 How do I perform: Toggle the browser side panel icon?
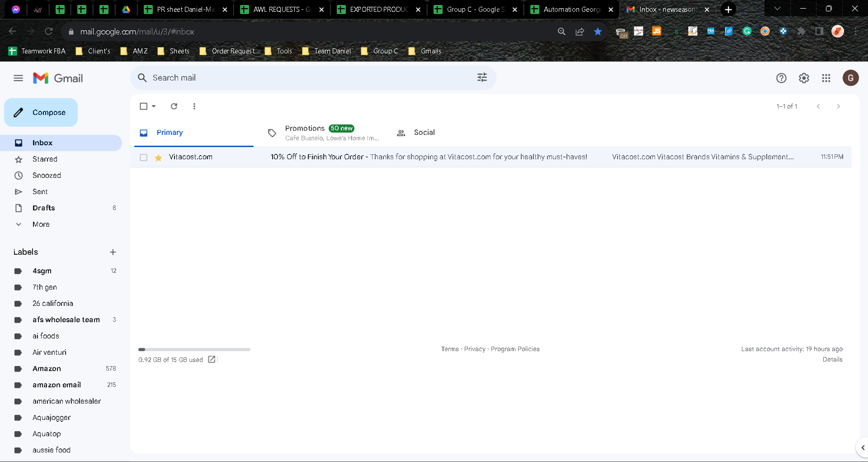pos(819,31)
